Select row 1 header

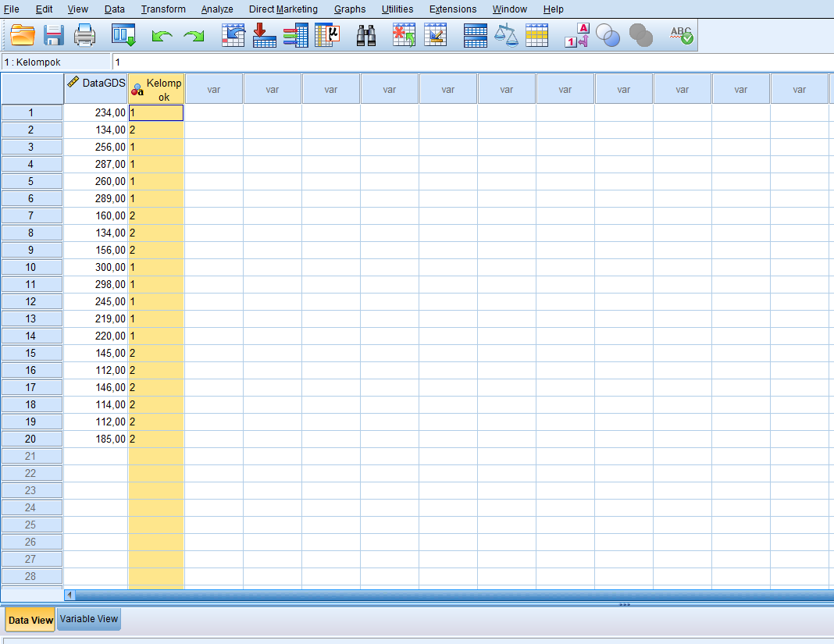31,112
